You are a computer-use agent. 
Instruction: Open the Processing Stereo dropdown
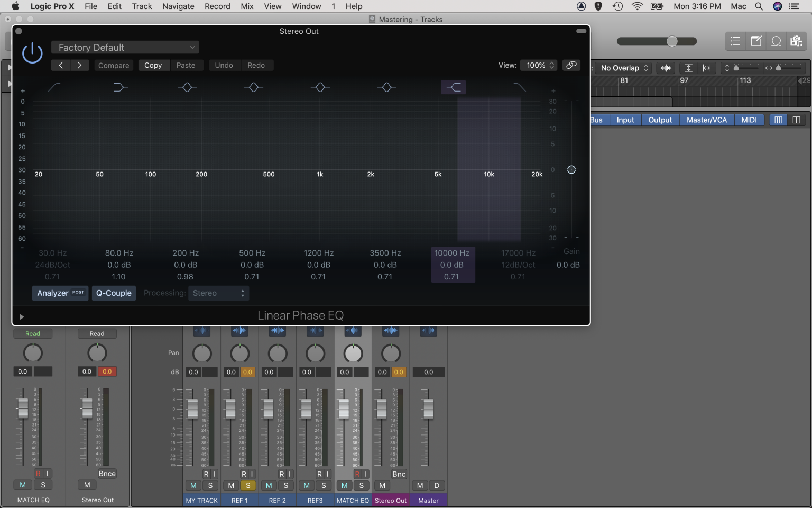[x=218, y=293]
